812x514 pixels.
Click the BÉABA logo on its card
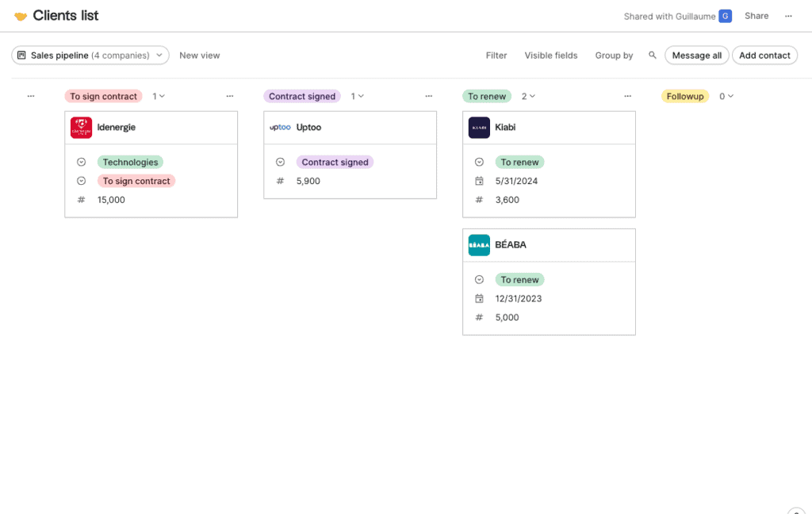[479, 244]
